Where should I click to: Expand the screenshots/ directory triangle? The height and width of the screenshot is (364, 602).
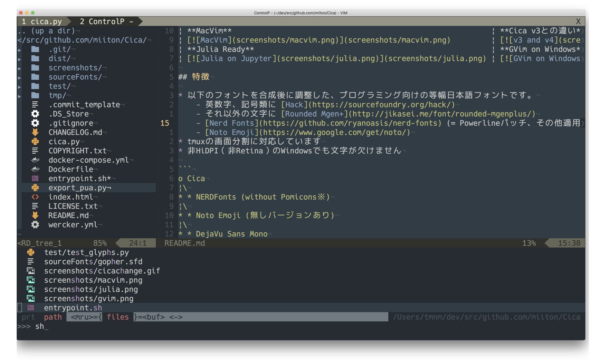click(20, 68)
